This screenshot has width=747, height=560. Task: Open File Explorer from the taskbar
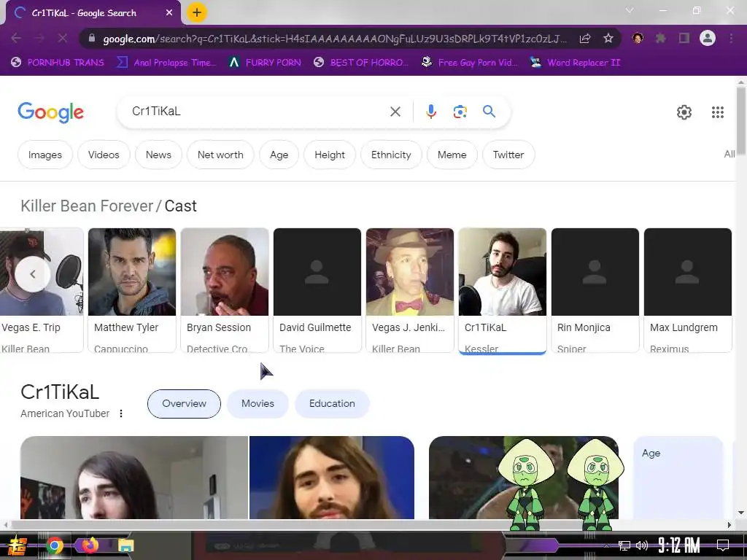[x=126, y=545]
